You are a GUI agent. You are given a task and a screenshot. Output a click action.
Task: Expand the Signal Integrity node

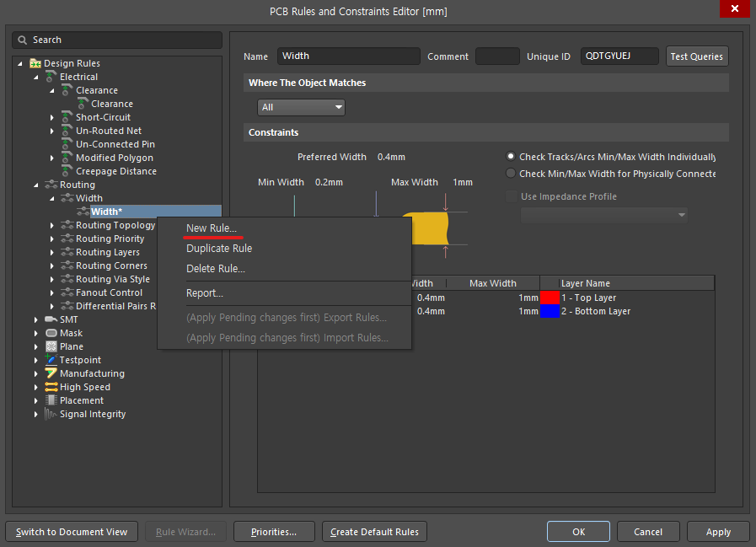click(36, 414)
